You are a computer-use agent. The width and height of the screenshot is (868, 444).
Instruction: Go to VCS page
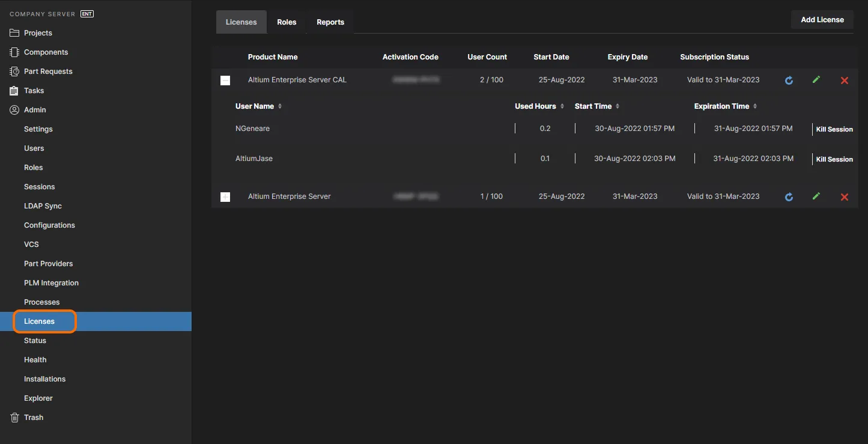(31, 245)
